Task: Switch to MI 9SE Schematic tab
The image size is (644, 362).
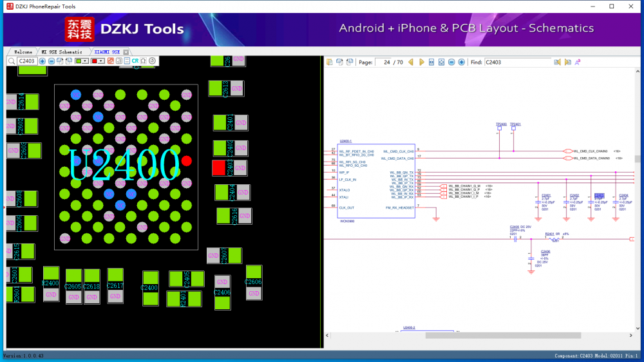Action: pos(62,52)
